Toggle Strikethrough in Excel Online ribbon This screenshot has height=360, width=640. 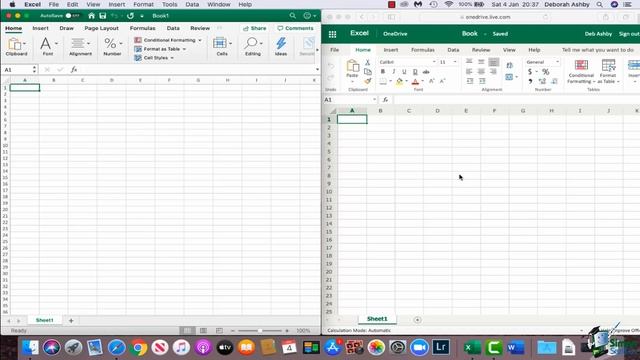tap(426, 71)
